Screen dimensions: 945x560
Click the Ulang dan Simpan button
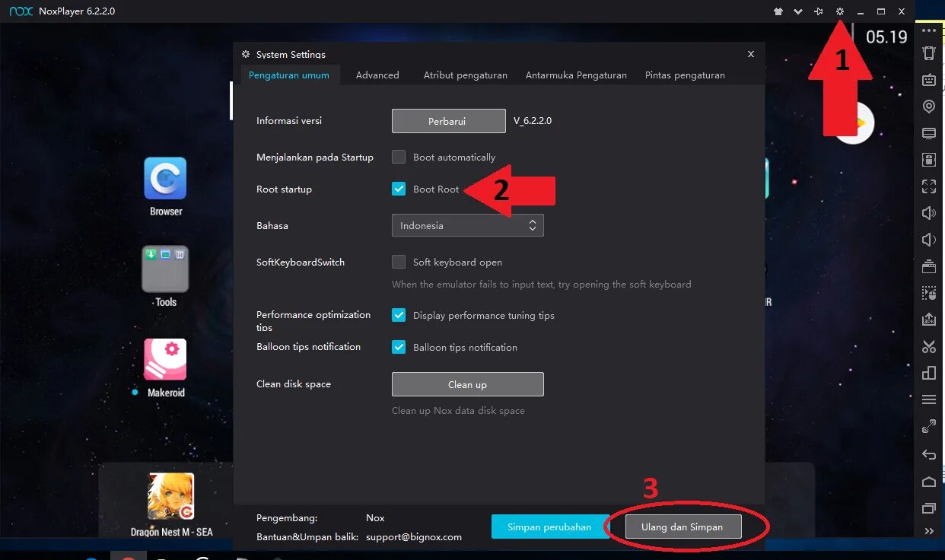tap(683, 527)
